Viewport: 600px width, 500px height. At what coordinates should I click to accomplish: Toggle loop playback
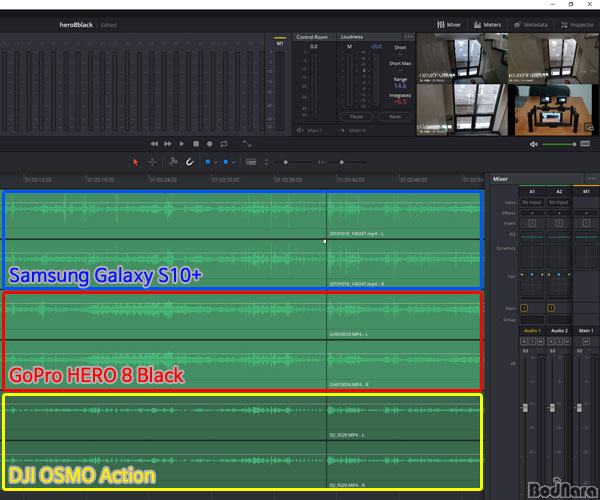click(x=224, y=144)
